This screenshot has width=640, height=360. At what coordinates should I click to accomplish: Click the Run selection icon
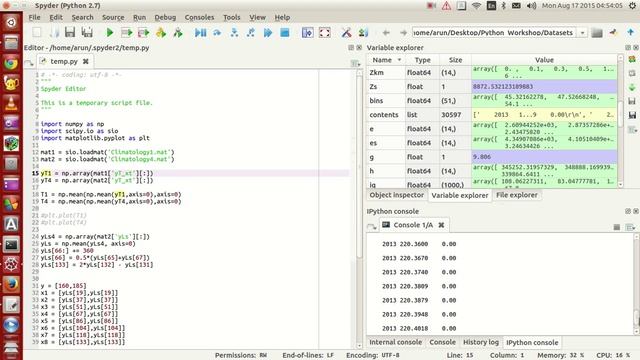(x=161, y=32)
